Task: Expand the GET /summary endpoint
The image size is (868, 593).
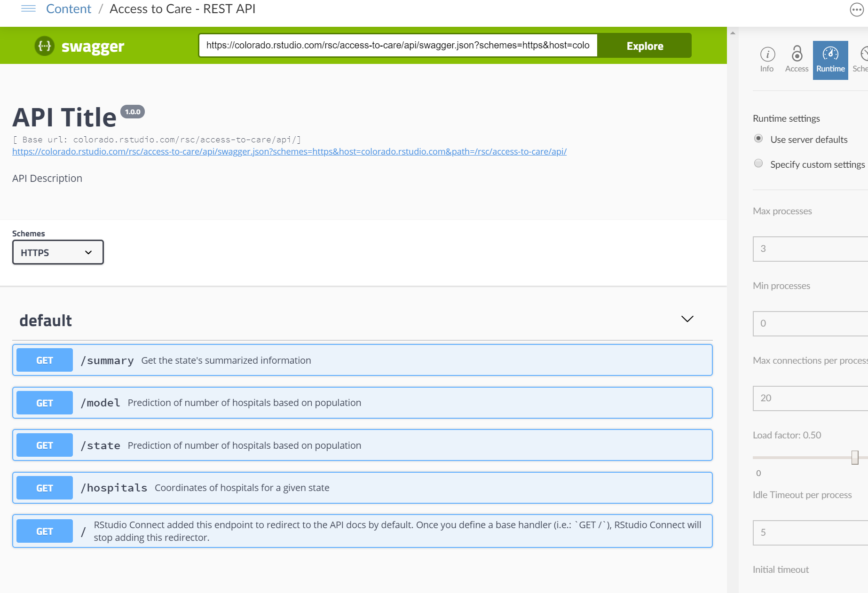Action: pyautogui.click(x=362, y=360)
